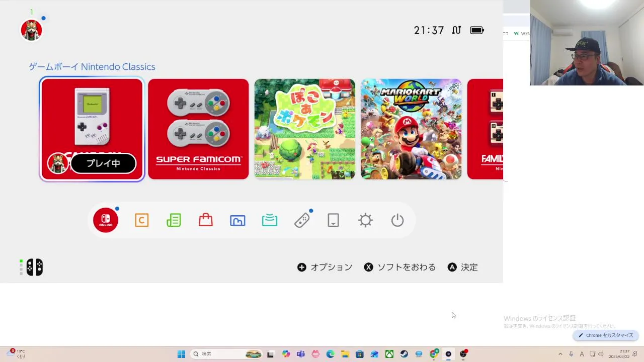
Task: Select the Super Famicom Nintendo Classics tile
Action: tap(198, 129)
